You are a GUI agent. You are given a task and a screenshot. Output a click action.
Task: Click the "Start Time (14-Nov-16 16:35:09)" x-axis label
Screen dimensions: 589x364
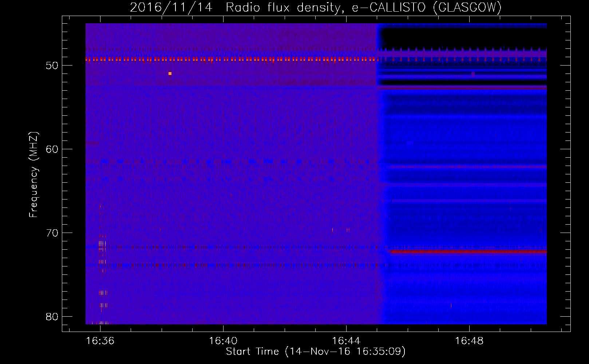pos(316,352)
